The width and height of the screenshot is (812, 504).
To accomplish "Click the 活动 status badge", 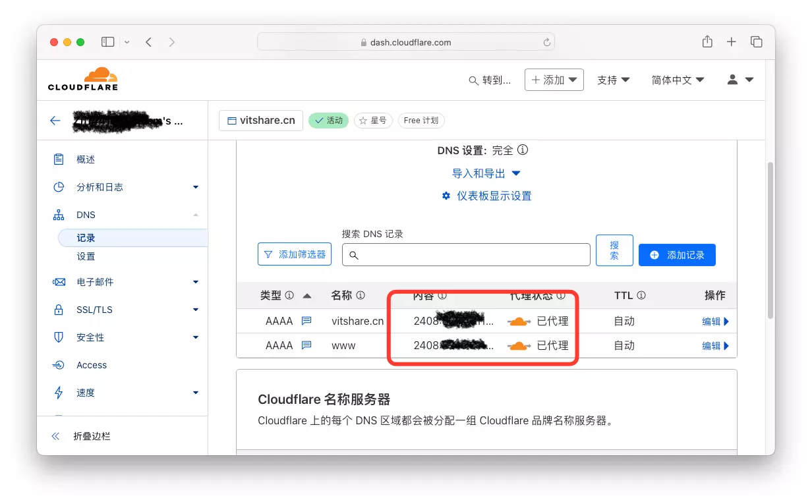I will pos(328,121).
